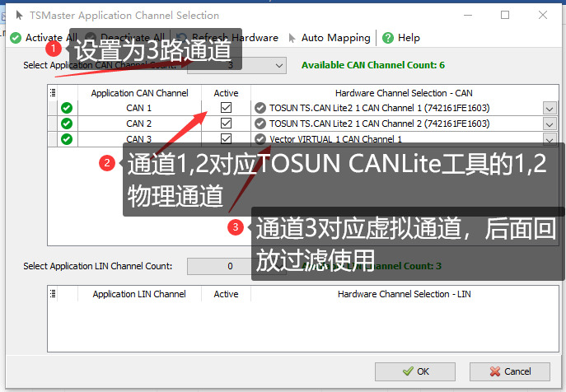This screenshot has height=392, width=566.
Task: Click TOSUN TS.CAN Lite2 CAN Channel 2 entry
Action: tap(379, 124)
